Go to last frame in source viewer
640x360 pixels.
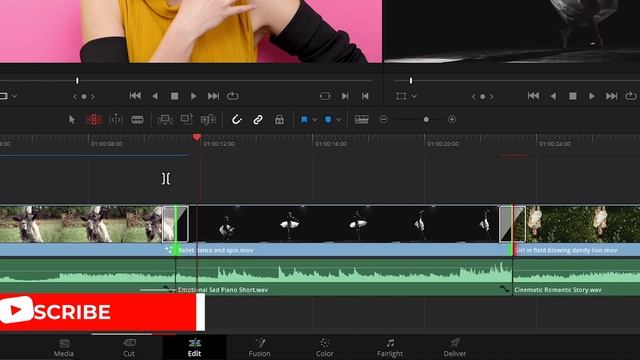point(213,96)
